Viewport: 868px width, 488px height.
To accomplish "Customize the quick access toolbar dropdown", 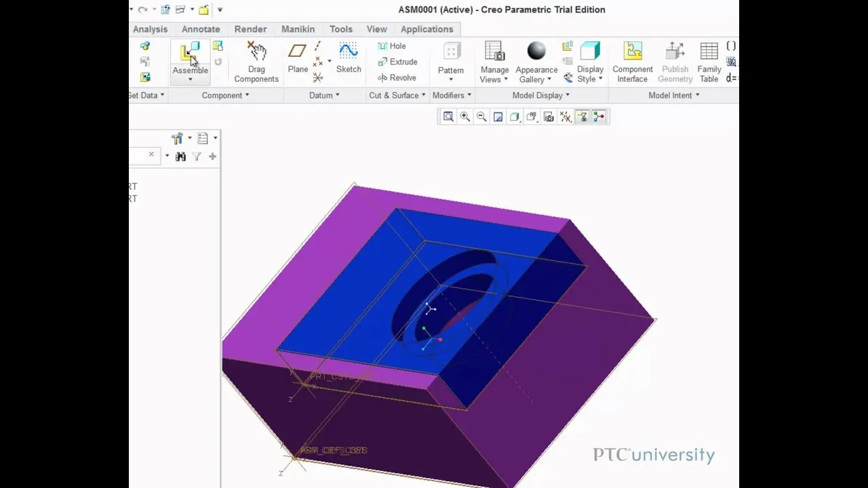I will tap(220, 9).
